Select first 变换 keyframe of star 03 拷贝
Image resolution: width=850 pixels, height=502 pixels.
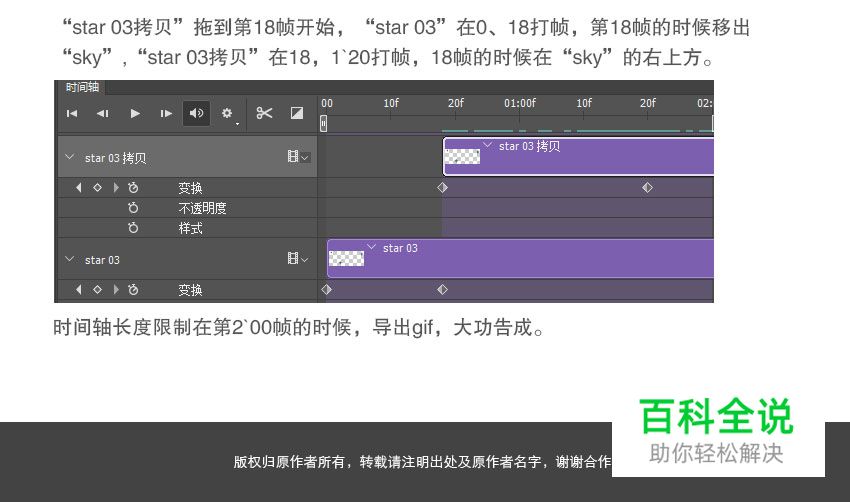442,188
